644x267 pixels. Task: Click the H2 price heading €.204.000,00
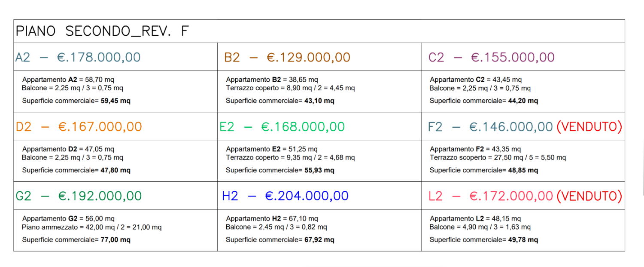pos(285,196)
